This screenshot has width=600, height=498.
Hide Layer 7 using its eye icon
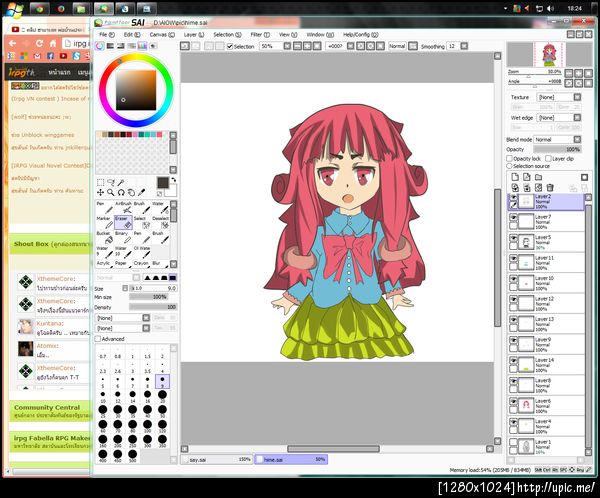(x=513, y=217)
